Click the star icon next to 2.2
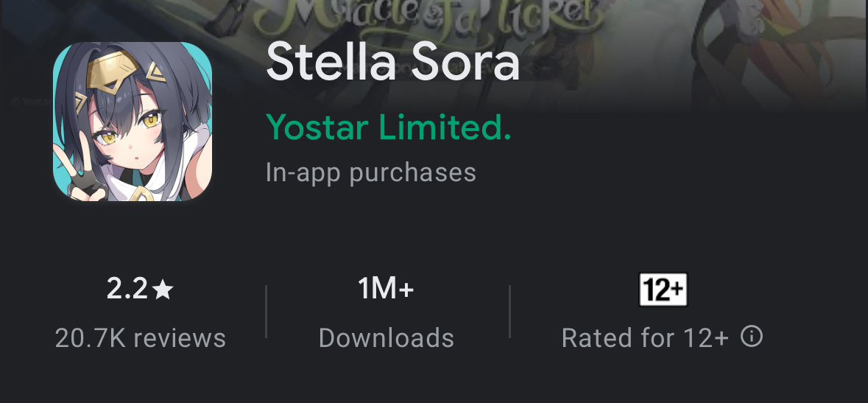 (x=163, y=290)
